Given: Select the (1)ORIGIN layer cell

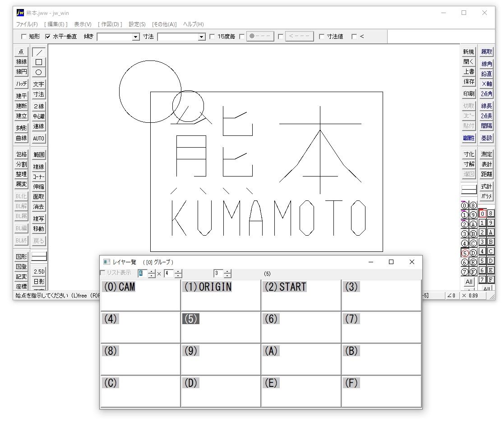Looking at the screenshot, I should point(221,295).
